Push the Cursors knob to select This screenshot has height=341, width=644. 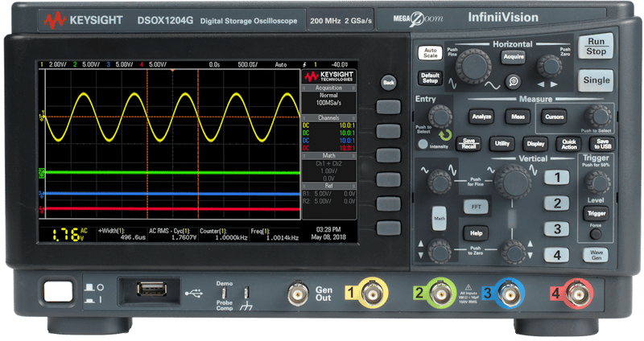pyautogui.click(x=598, y=116)
